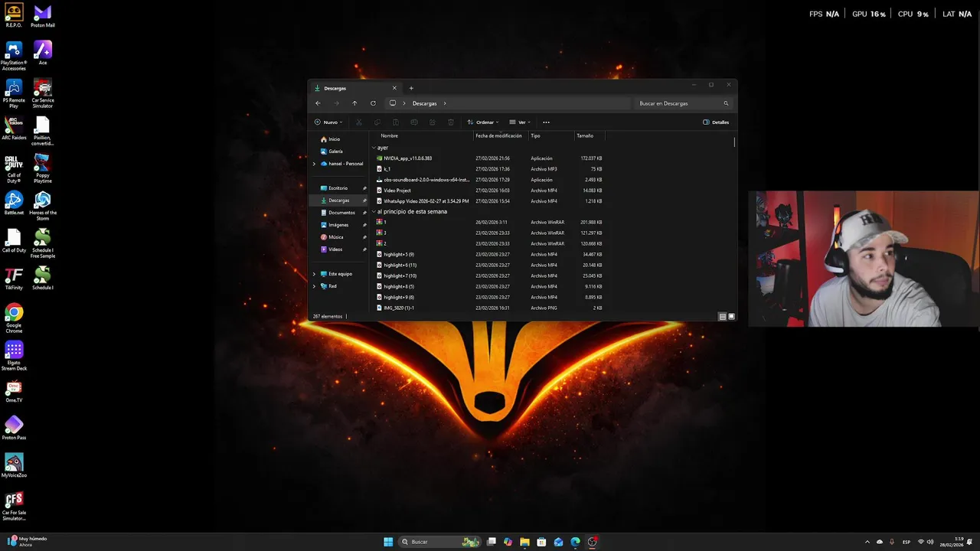
Task: Open the Ordenar dropdown
Action: coord(483,122)
